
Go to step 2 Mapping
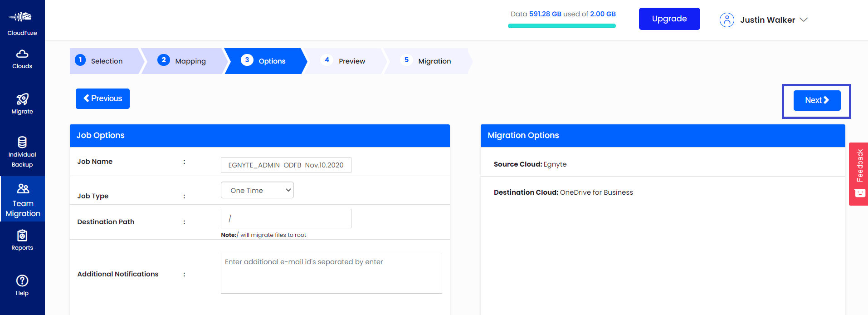184,61
